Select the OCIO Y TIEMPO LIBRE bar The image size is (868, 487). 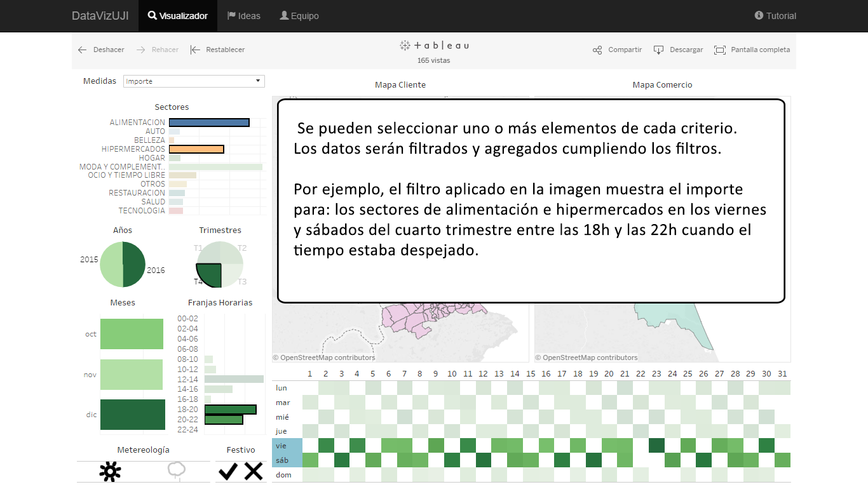[182, 175]
